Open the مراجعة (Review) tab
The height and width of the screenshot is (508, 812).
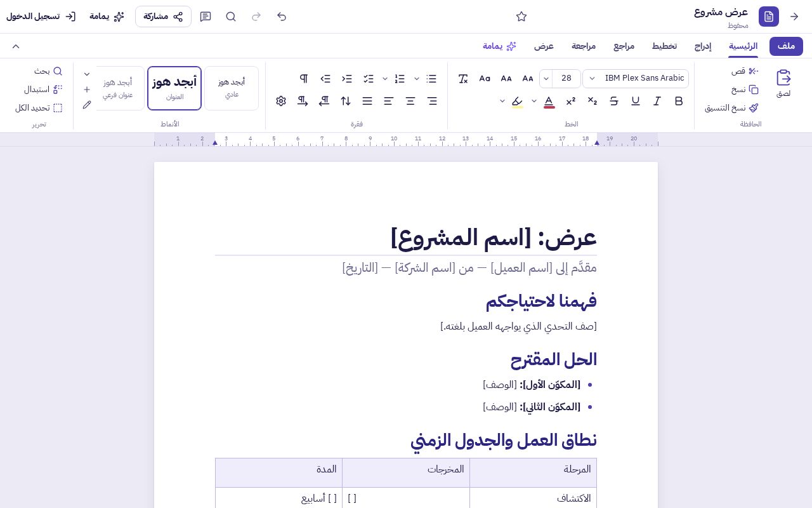click(x=584, y=46)
